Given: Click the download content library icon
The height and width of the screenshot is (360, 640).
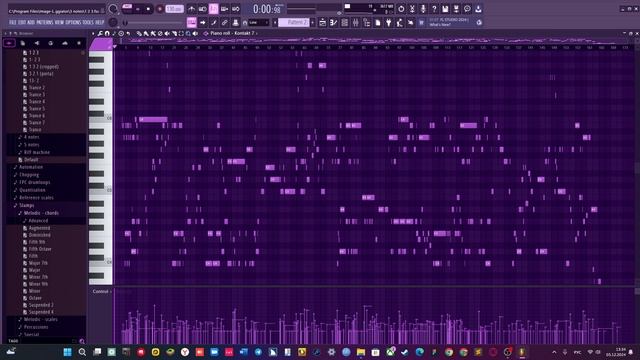Looking at the screenshot, I should pyautogui.click(x=478, y=9).
